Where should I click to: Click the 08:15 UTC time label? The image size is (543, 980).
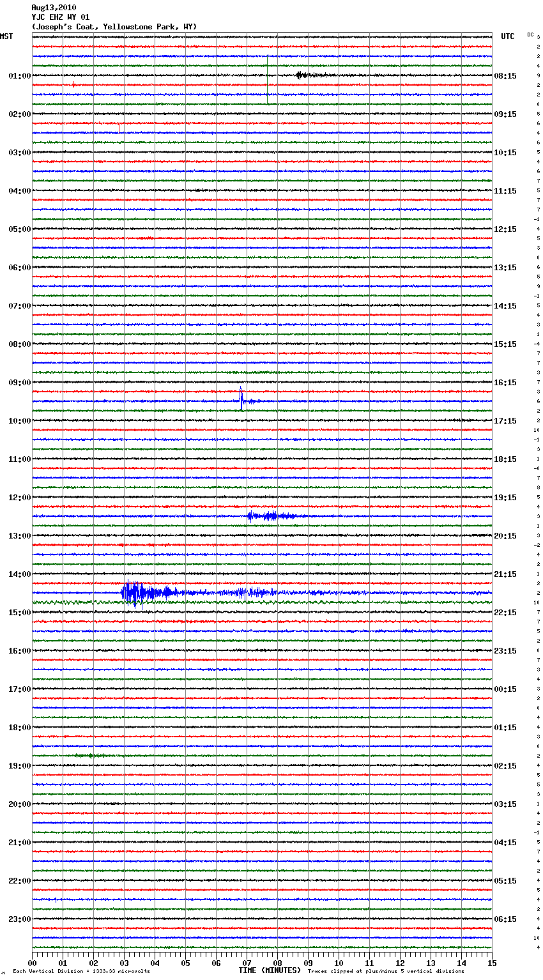pyautogui.click(x=505, y=76)
